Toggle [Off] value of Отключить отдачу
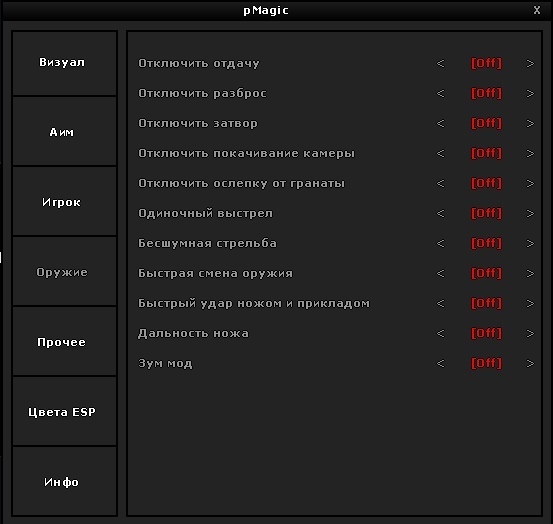Viewport: 553px width, 524px height. (x=486, y=63)
